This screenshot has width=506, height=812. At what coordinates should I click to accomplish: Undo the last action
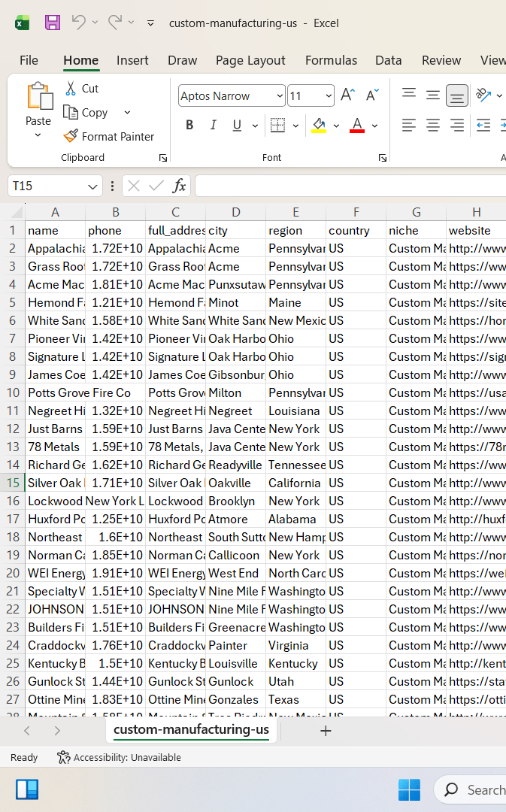point(78,23)
